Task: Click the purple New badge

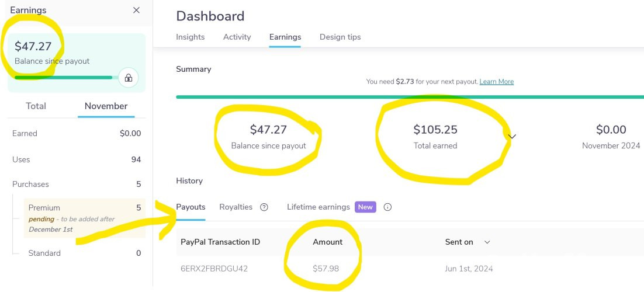Action: coord(365,207)
